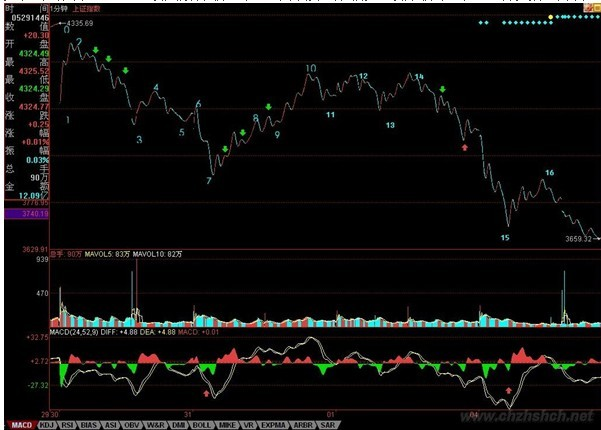Open the W&R indicator tab
Viewport: 601px width, 430px height.
coord(155,424)
